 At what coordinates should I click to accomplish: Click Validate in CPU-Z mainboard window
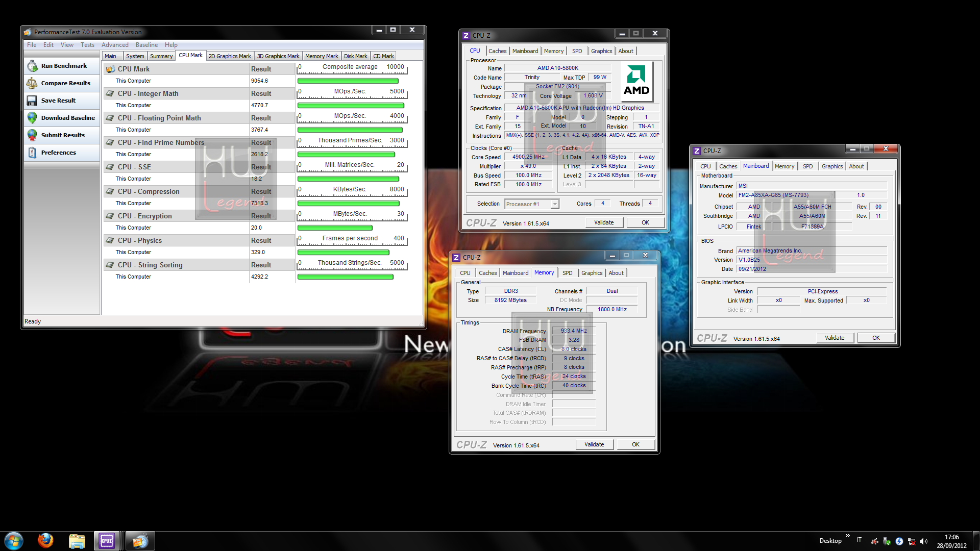click(x=835, y=338)
